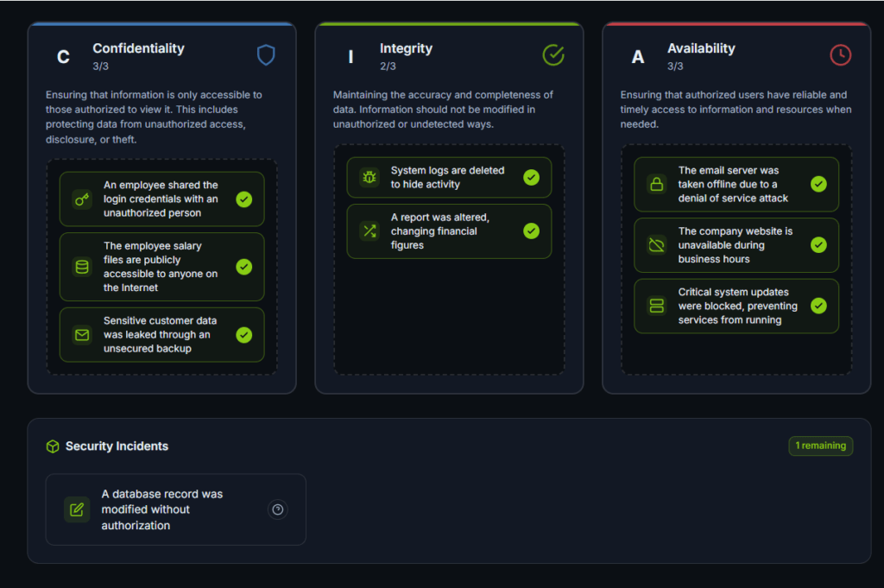This screenshot has height=588, width=884.
Task: Click the green checkmark on the login credentials card
Action: click(x=244, y=199)
